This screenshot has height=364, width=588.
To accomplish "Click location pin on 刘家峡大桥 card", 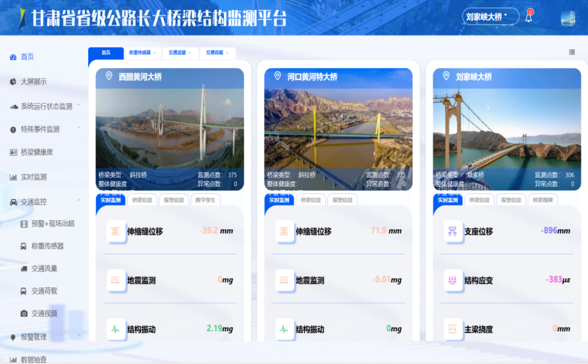I will point(446,76).
